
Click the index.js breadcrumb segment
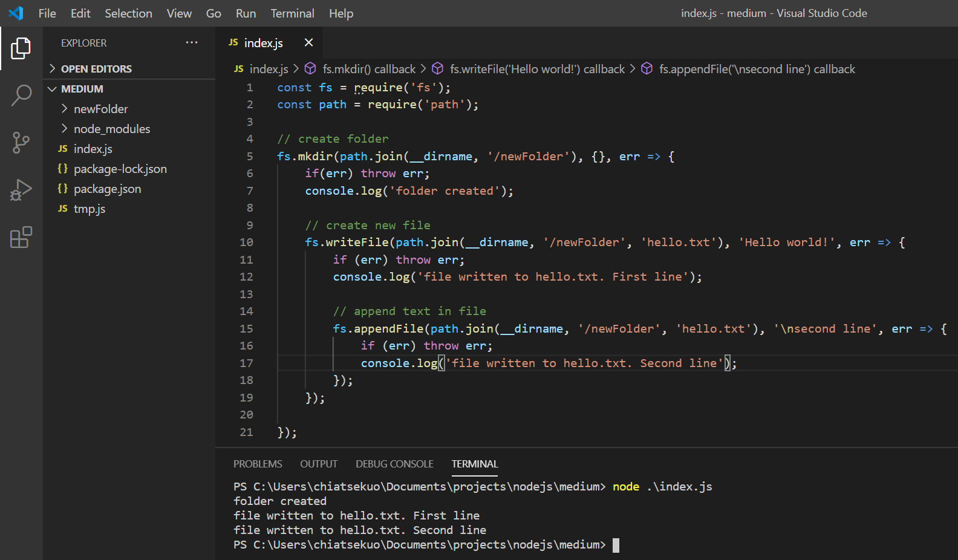click(x=269, y=69)
